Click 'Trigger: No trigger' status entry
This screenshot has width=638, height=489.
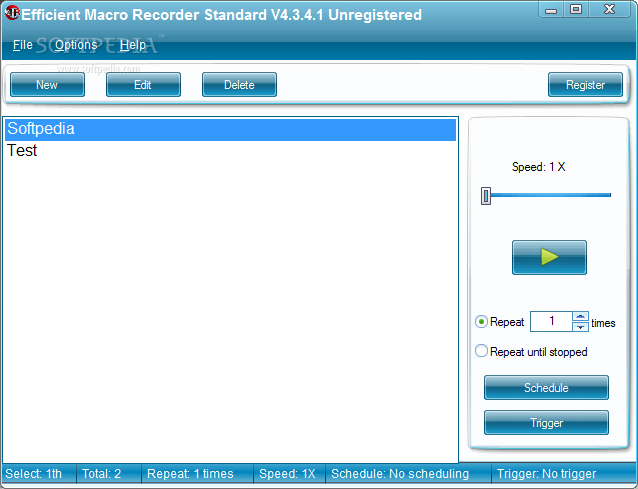[546, 474]
